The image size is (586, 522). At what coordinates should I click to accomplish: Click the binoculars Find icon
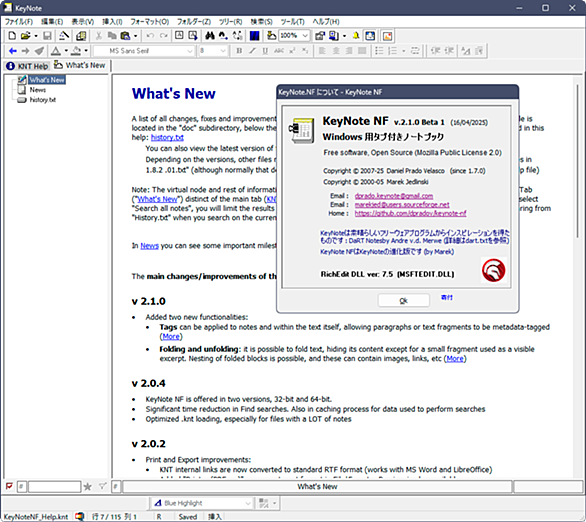210,36
